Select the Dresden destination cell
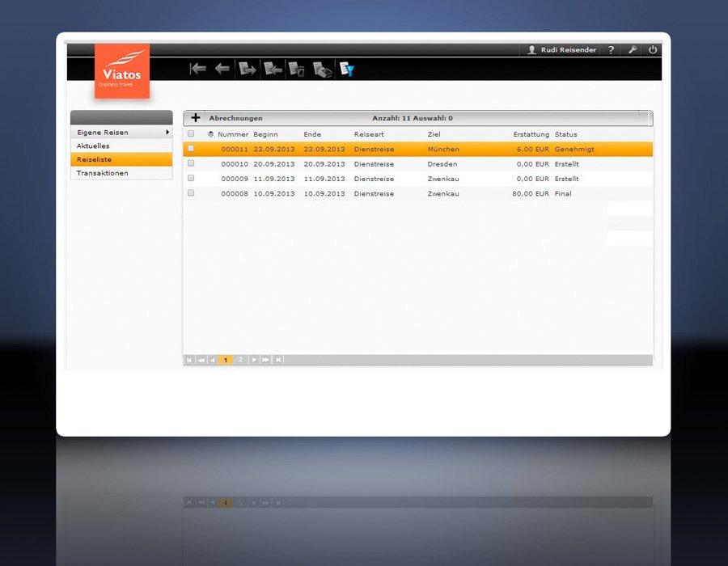Image resolution: width=728 pixels, height=566 pixels. (x=442, y=164)
